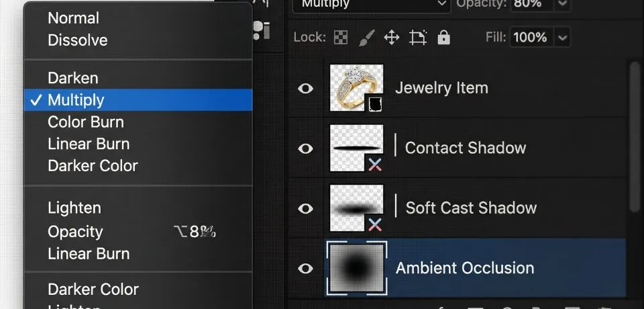Hide the Jewelry Item layer
Viewport: 644px width, 309px height.
305,88
